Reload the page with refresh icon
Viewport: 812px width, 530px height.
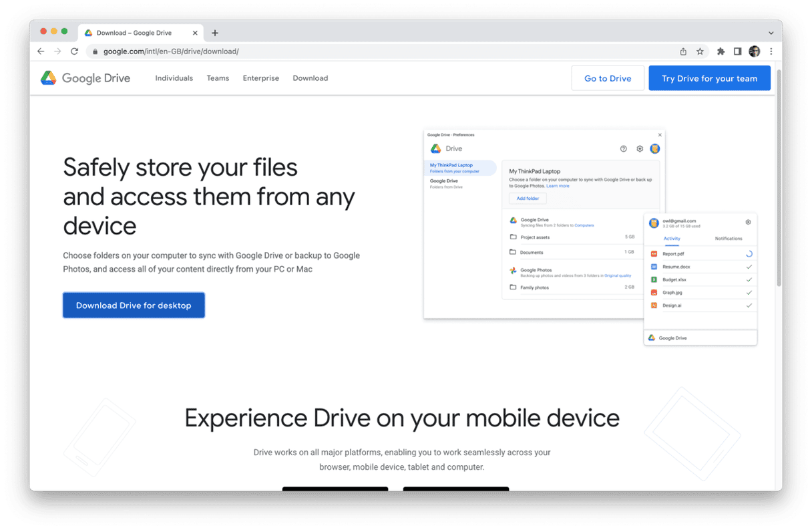pos(74,51)
